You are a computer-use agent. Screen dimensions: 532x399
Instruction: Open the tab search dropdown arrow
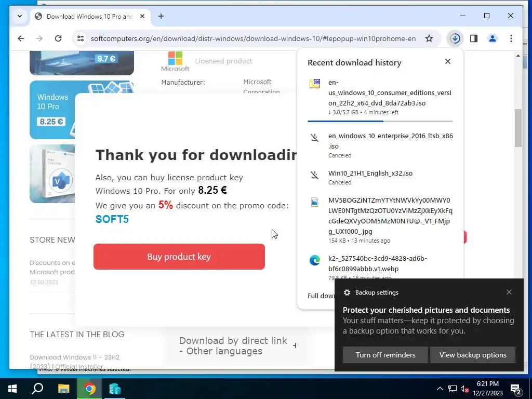click(20, 16)
